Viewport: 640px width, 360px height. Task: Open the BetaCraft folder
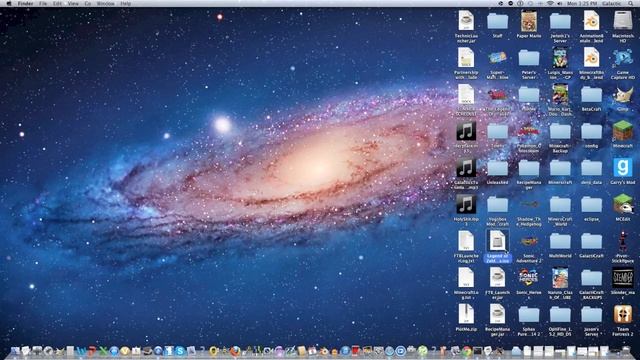pos(591,95)
